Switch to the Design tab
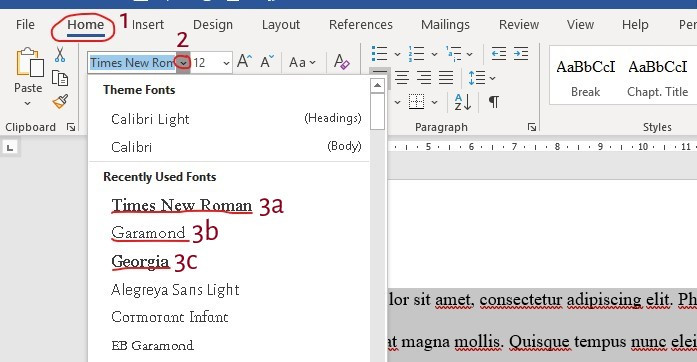This screenshot has height=362, width=697. (x=212, y=24)
